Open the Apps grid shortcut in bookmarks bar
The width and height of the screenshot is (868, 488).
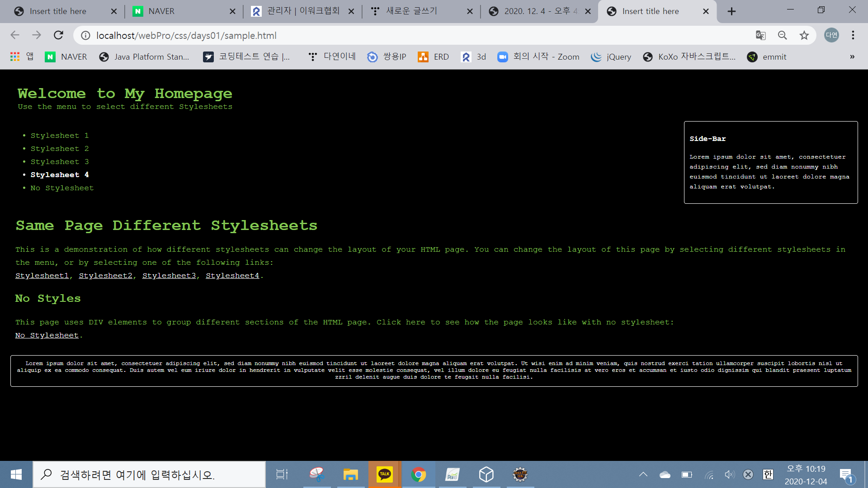15,56
